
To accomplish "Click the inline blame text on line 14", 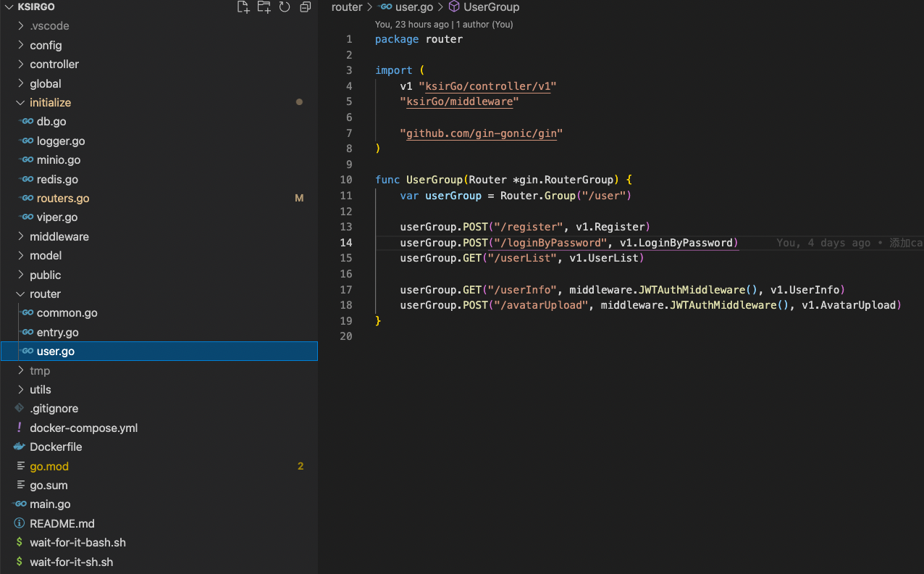I will [x=849, y=243].
